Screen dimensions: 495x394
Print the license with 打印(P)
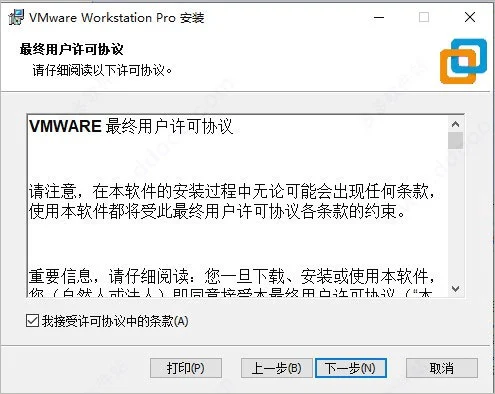(x=186, y=368)
